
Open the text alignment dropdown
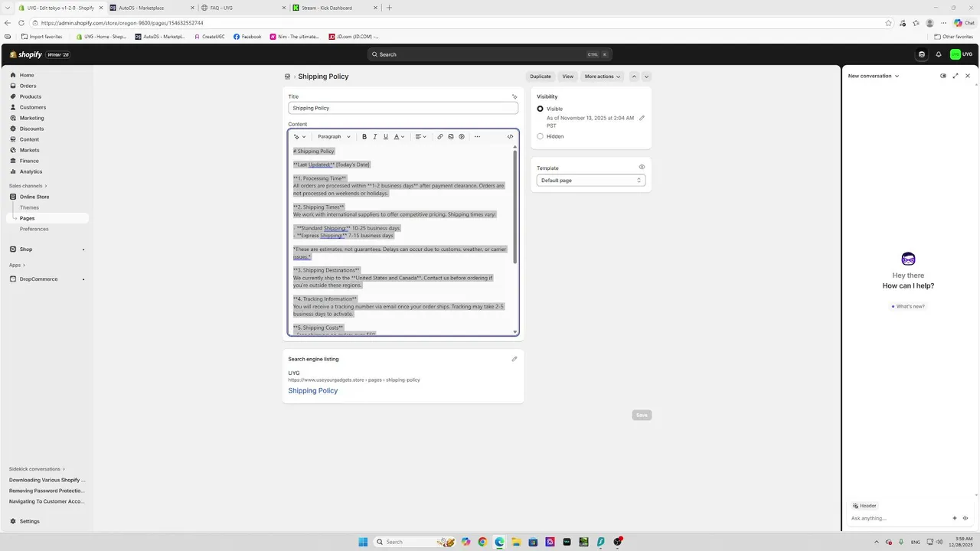pos(420,137)
